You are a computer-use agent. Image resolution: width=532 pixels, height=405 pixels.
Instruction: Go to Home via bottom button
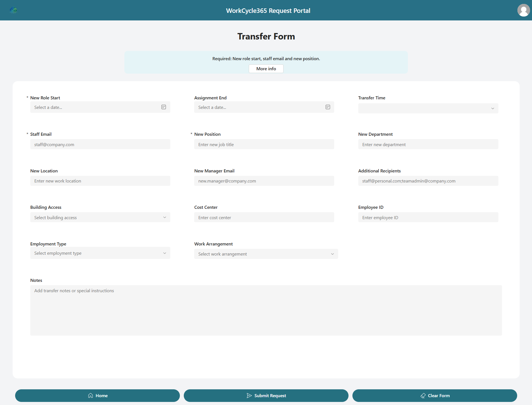click(x=97, y=395)
